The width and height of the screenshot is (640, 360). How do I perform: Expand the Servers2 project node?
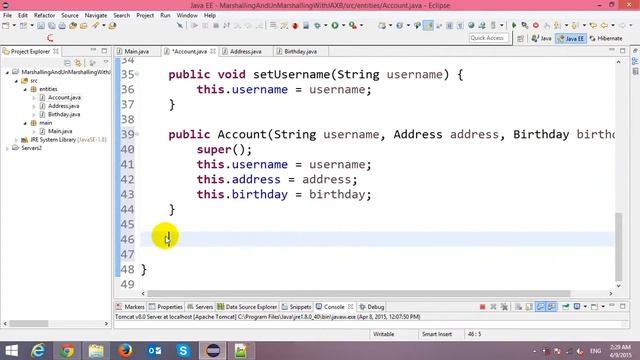tap(7, 149)
